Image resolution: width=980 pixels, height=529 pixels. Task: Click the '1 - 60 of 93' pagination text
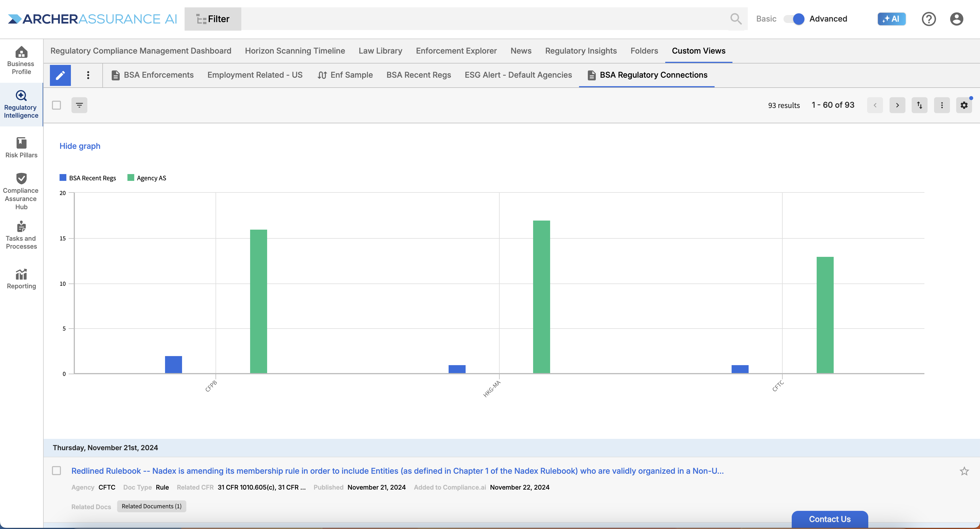coord(833,105)
